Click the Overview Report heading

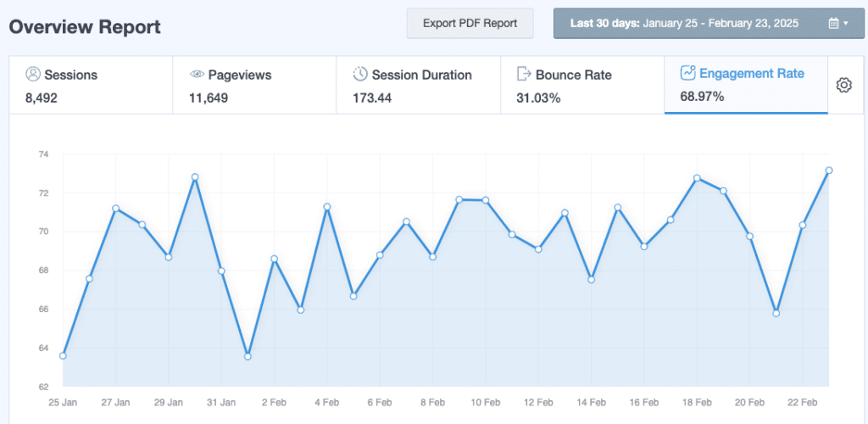[x=85, y=26]
